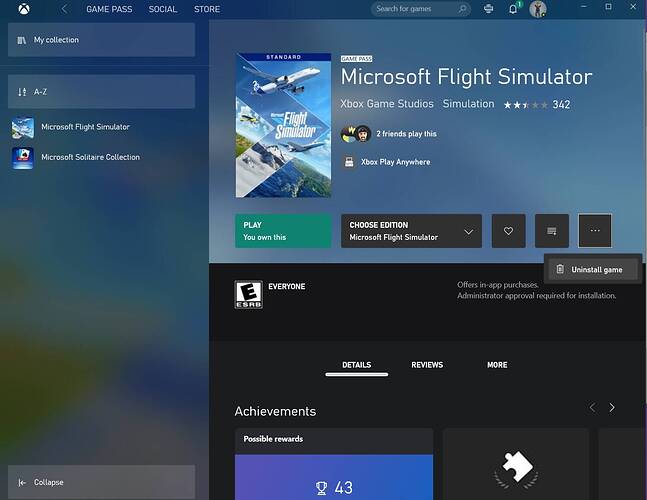Click Offers in-app purchases text
647x500 pixels.
click(498, 285)
